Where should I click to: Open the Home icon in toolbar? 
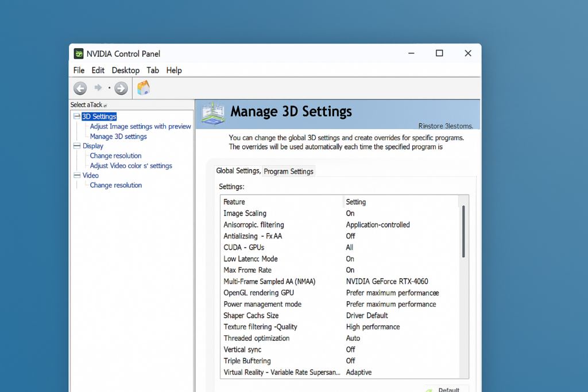pos(143,88)
